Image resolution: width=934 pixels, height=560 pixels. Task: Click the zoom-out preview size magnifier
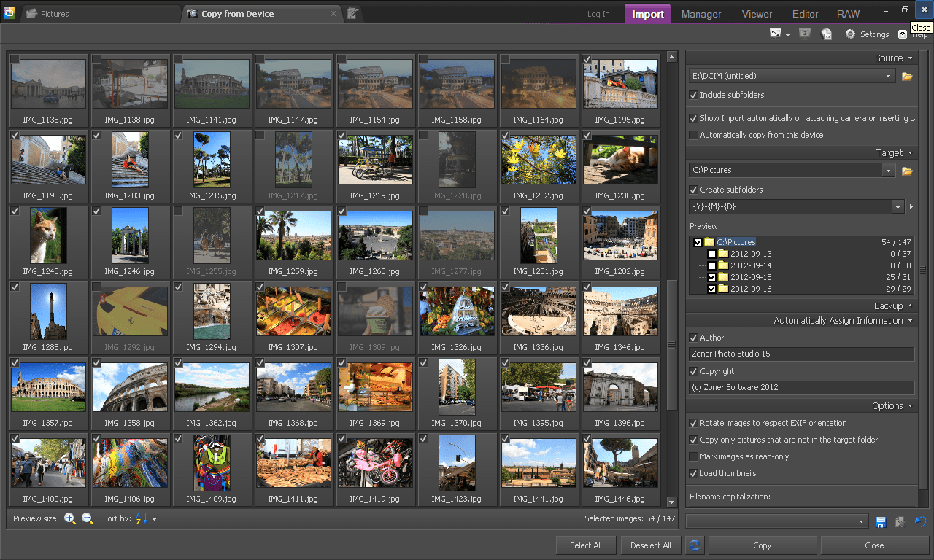pyautogui.click(x=88, y=518)
